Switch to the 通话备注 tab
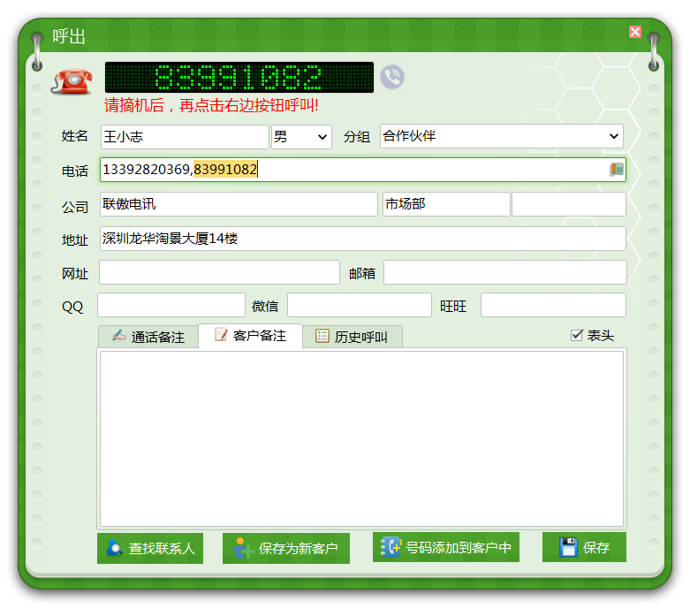Image resolution: width=690 pixels, height=616 pixels. pos(148,337)
